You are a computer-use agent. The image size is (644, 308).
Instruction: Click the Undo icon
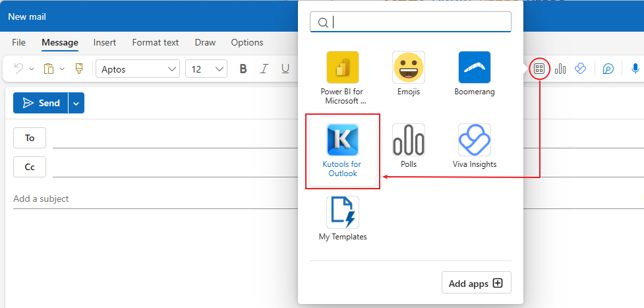click(18, 69)
